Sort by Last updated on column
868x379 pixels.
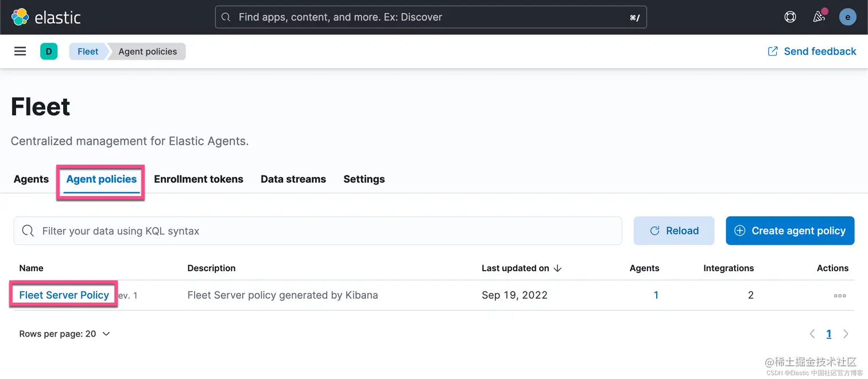coord(521,268)
